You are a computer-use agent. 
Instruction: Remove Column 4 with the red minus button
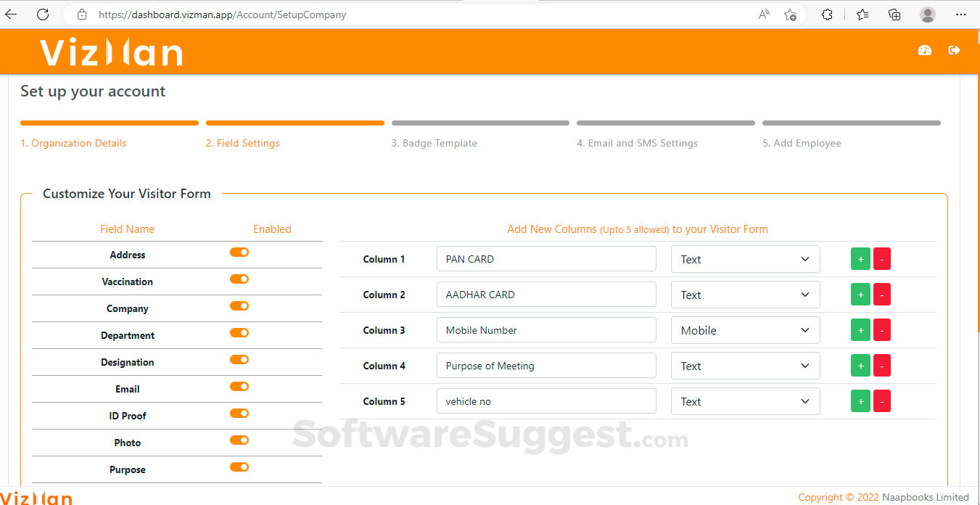click(882, 366)
